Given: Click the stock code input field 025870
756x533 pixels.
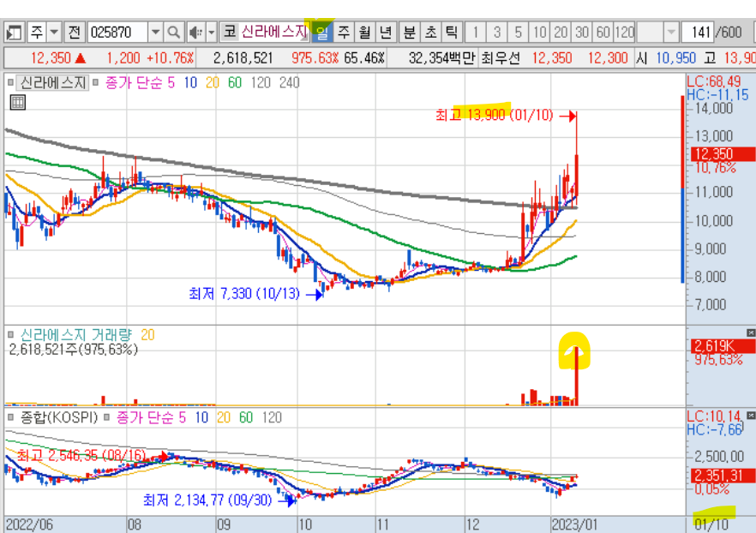Looking at the screenshot, I should (117, 33).
